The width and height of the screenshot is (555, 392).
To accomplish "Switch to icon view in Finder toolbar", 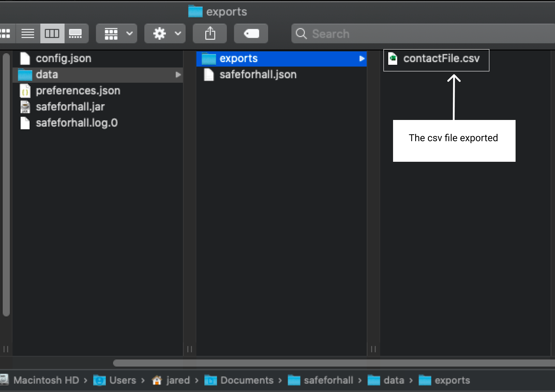I will pos(5,33).
